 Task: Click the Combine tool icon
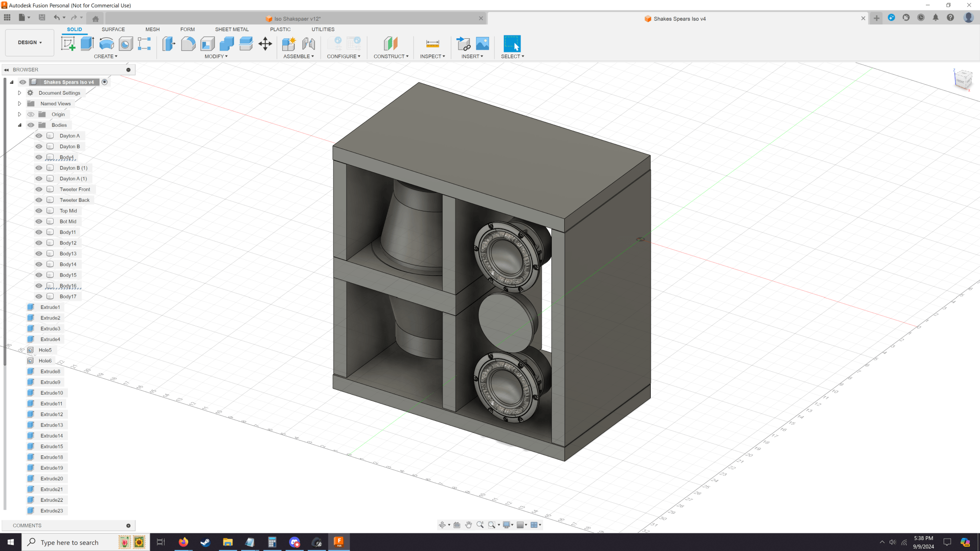(226, 44)
